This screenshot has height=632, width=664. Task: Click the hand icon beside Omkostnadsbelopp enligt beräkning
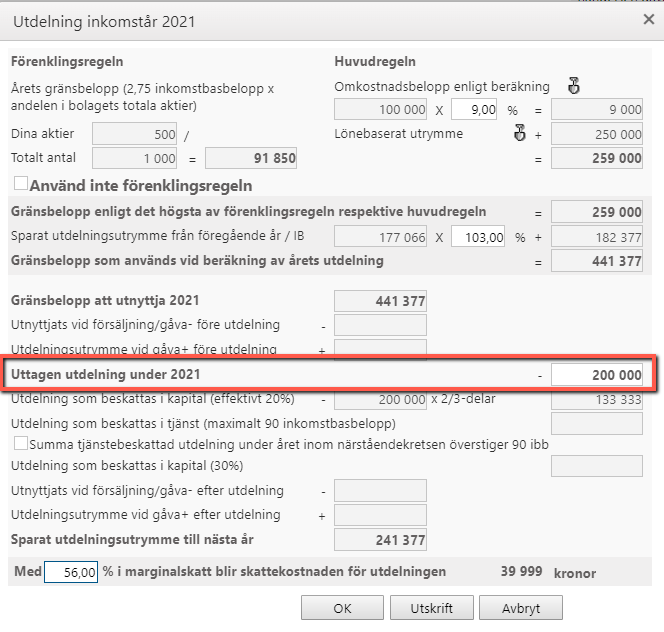coord(574,86)
